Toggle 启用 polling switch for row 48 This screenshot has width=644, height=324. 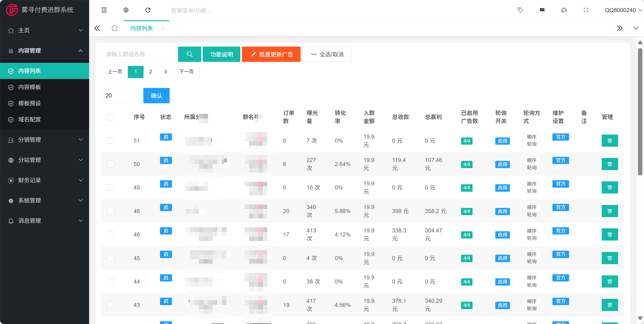coord(502,211)
